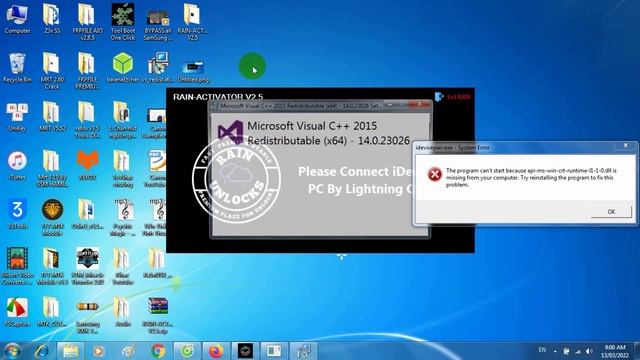Click the RAIN-ACTIVATOR V2.5 window title

coord(218,97)
